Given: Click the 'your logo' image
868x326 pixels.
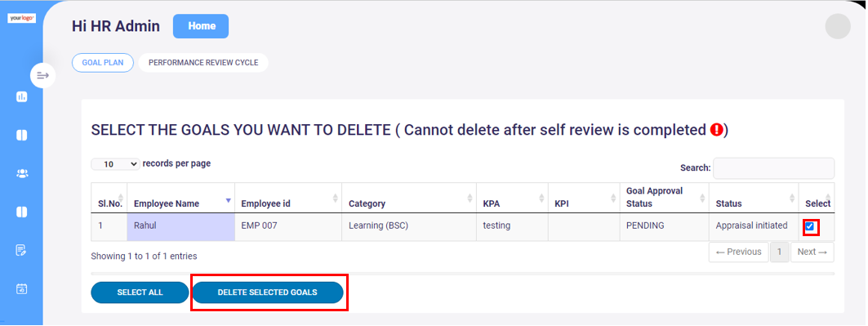Looking at the screenshot, I should click(x=21, y=18).
